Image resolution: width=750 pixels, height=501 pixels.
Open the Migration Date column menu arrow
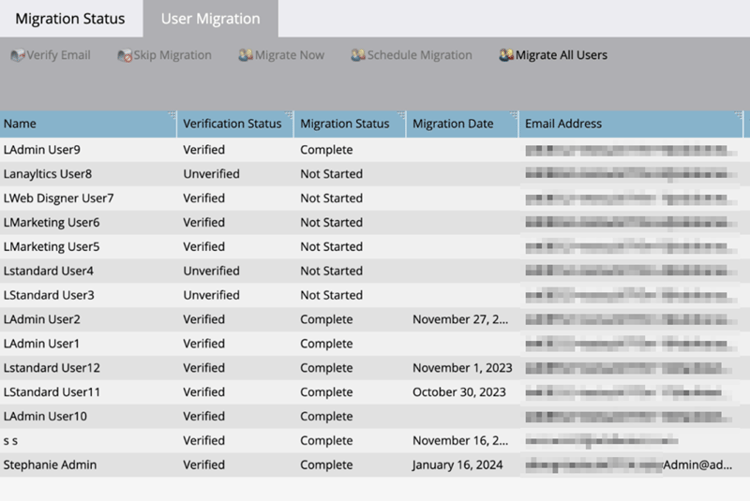[513, 116]
